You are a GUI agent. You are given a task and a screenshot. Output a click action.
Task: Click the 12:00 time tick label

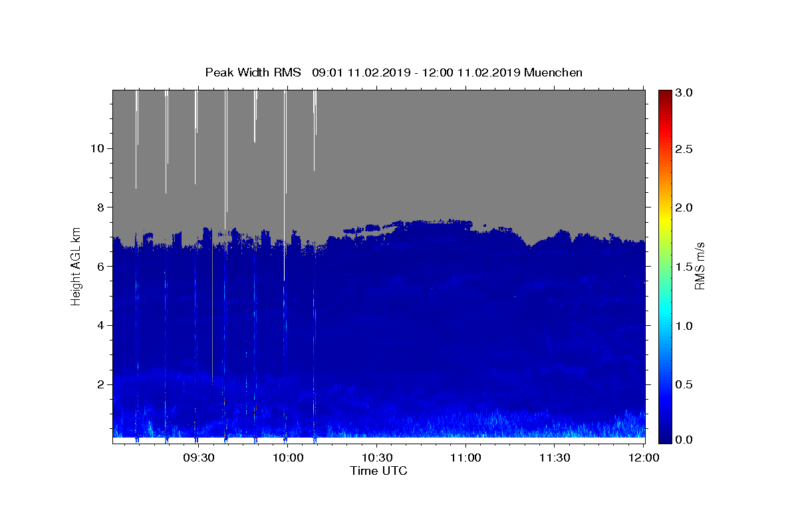(644, 458)
